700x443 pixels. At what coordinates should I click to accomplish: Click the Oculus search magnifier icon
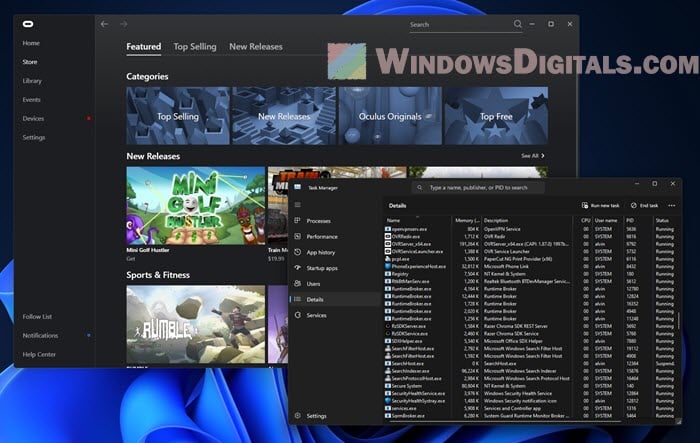click(517, 24)
